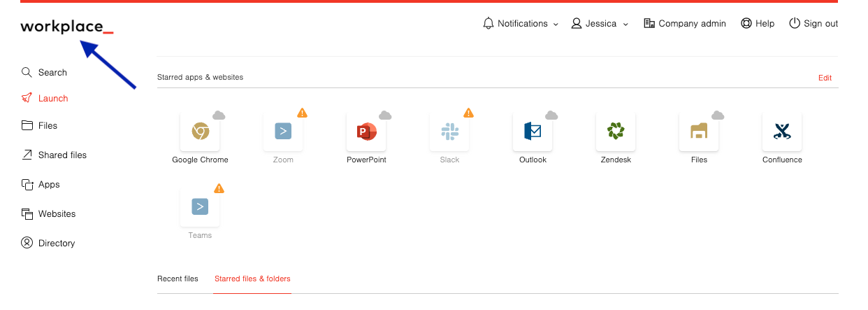868x310 pixels.
Task: Launch the Outlook app tile
Action: coord(533,131)
